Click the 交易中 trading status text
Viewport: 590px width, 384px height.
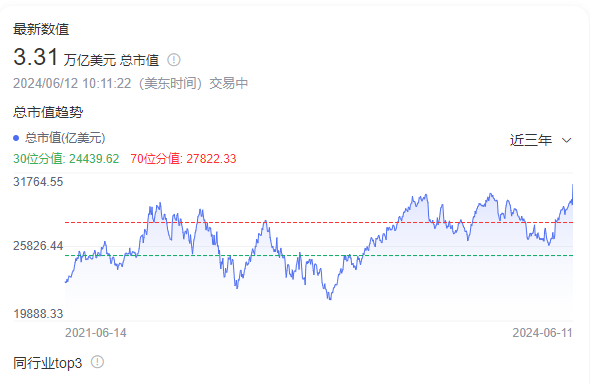point(229,83)
